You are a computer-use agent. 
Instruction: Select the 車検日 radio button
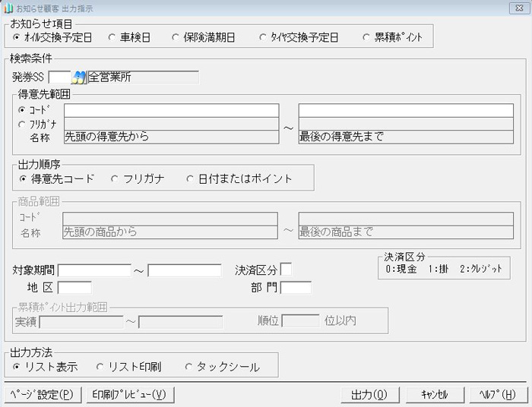tap(103, 36)
